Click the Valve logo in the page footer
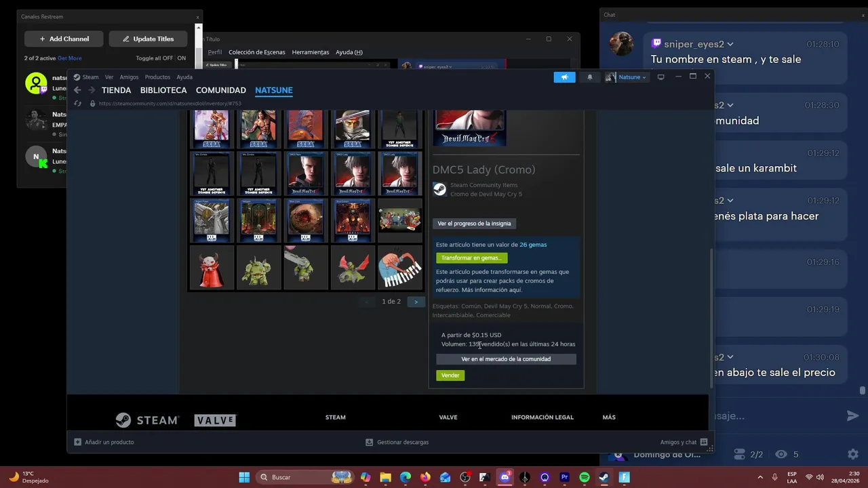868x488 pixels. coord(215,420)
